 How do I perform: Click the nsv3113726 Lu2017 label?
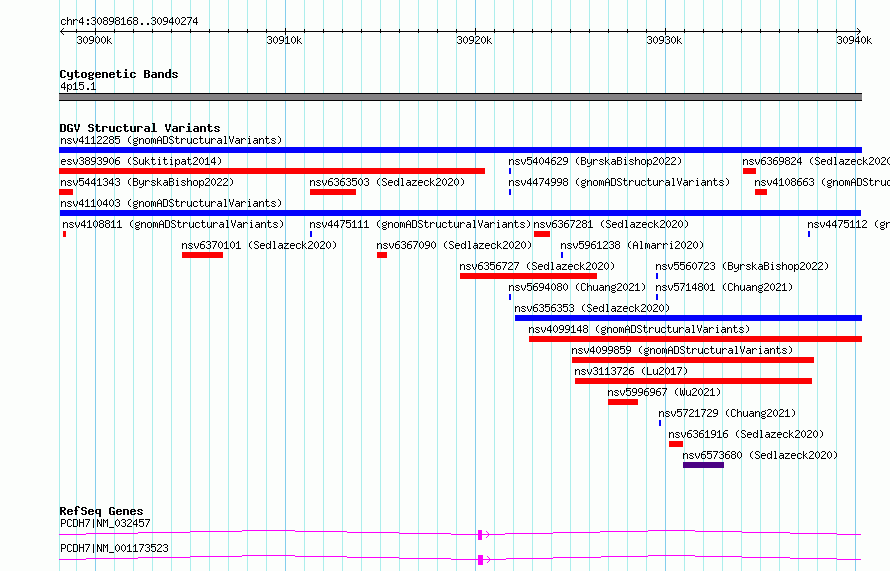(631, 371)
